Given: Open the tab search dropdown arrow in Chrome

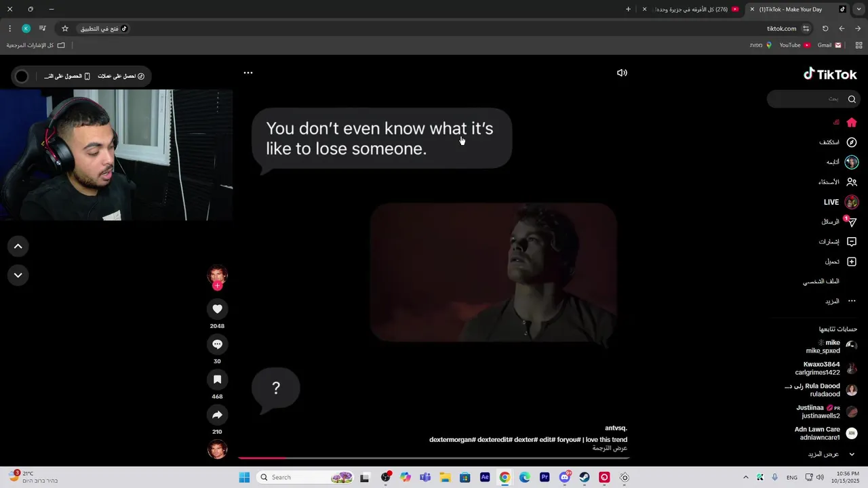Looking at the screenshot, I should click(x=859, y=9).
